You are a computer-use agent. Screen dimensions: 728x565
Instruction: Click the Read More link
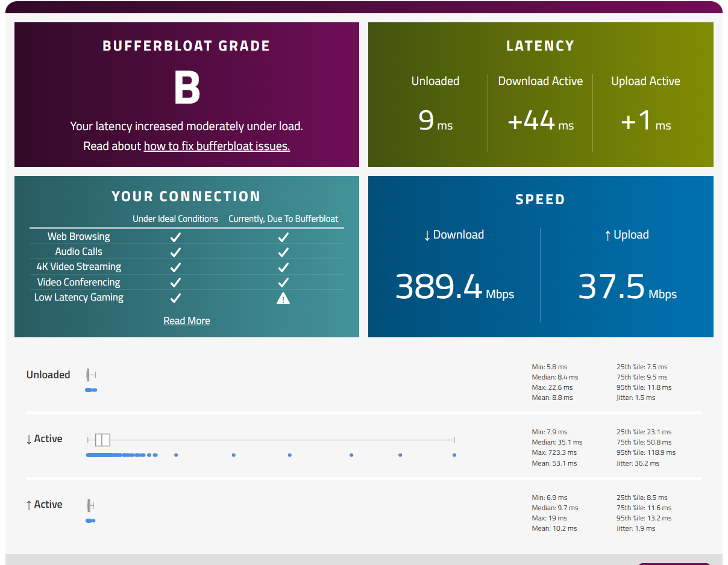[187, 320]
